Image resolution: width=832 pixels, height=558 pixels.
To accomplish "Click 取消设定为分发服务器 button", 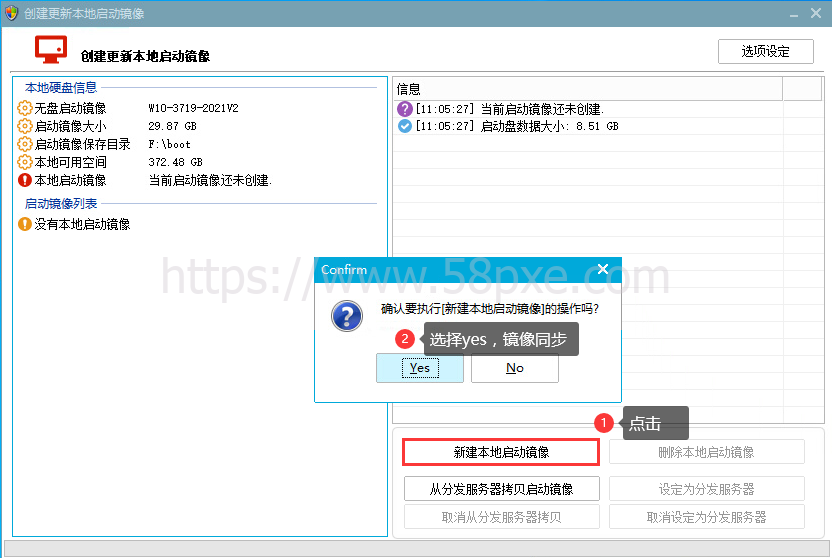I will (706, 517).
